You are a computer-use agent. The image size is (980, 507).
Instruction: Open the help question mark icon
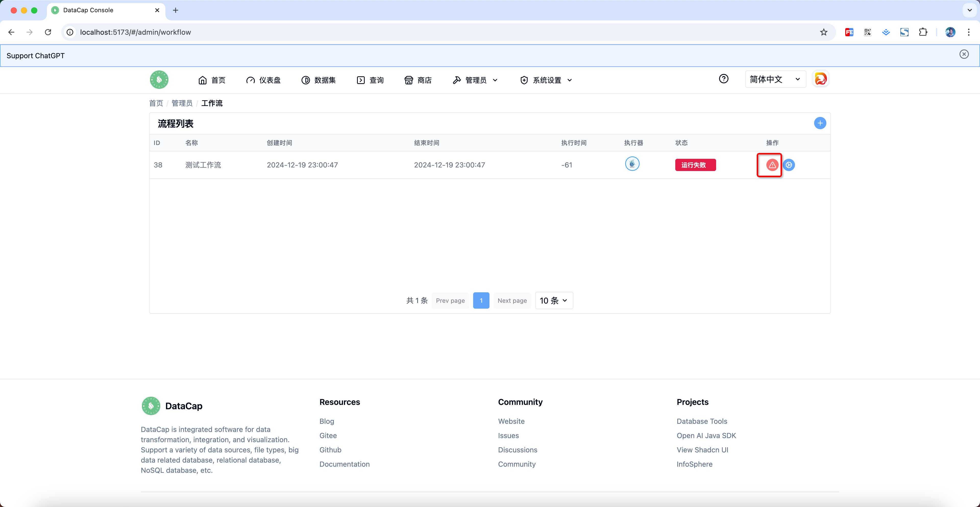click(724, 79)
